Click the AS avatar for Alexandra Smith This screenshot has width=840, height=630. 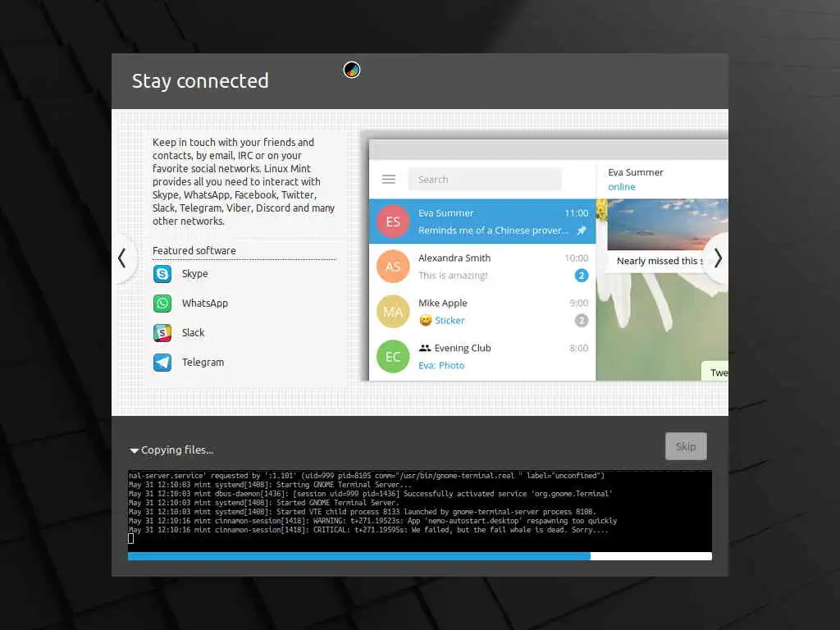point(393,267)
